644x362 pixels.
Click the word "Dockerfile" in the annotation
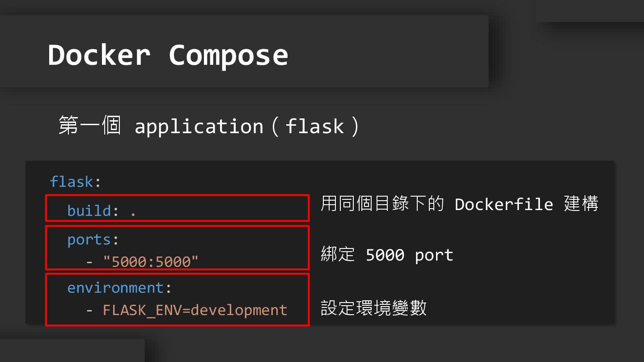[504, 204]
